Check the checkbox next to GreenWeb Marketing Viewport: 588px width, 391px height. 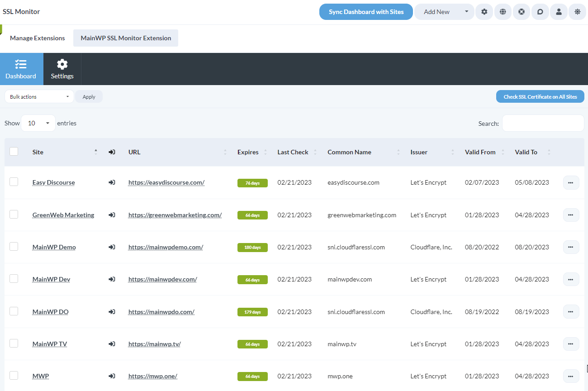pyautogui.click(x=14, y=215)
